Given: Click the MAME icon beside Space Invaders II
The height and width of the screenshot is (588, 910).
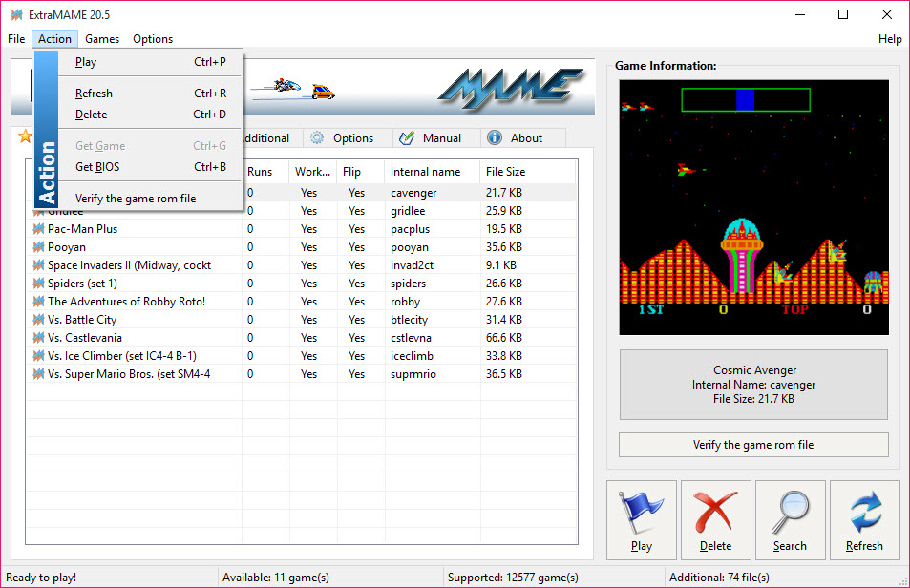Looking at the screenshot, I should pyautogui.click(x=39, y=265).
